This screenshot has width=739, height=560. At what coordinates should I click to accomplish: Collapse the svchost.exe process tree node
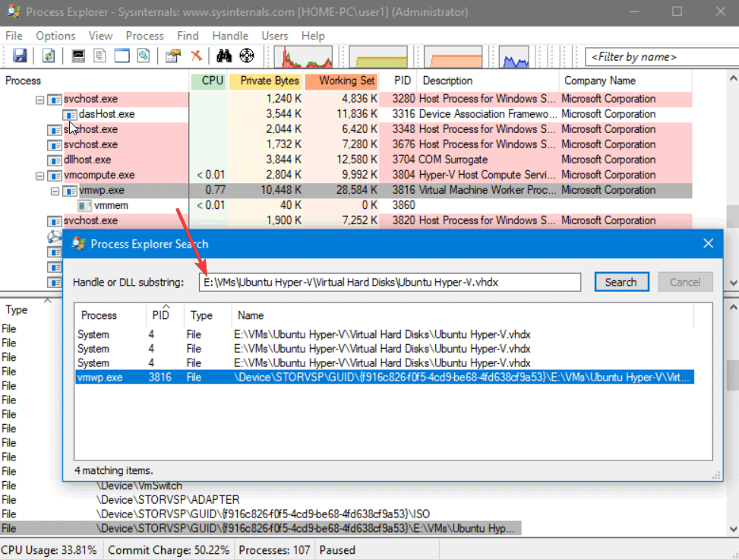coord(40,98)
